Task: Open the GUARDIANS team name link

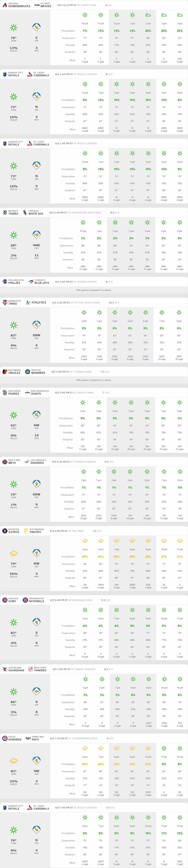Action: (x=16, y=671)
